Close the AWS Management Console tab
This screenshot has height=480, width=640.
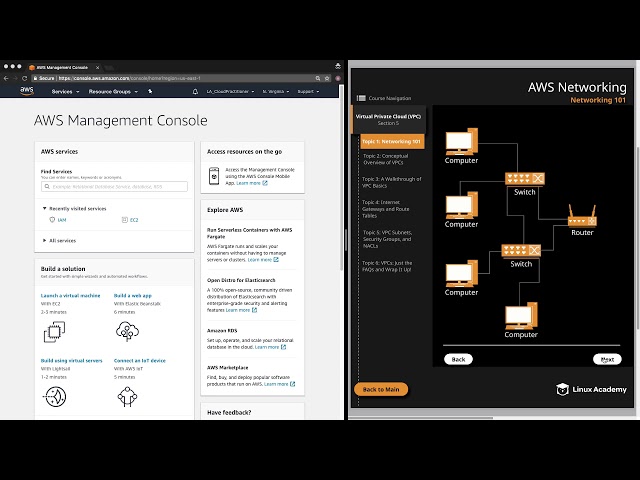click(x=97, y=67)
